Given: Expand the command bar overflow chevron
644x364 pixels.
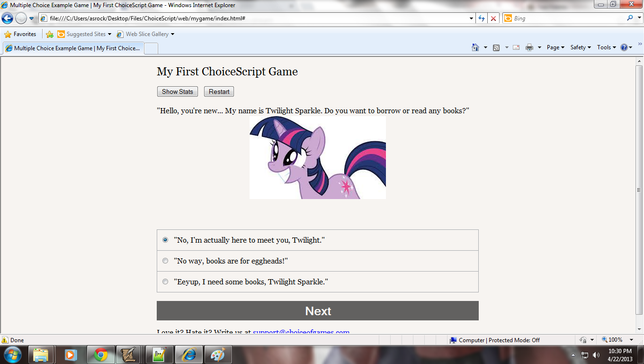Looking at the screenshot, I should pos(640,44).
